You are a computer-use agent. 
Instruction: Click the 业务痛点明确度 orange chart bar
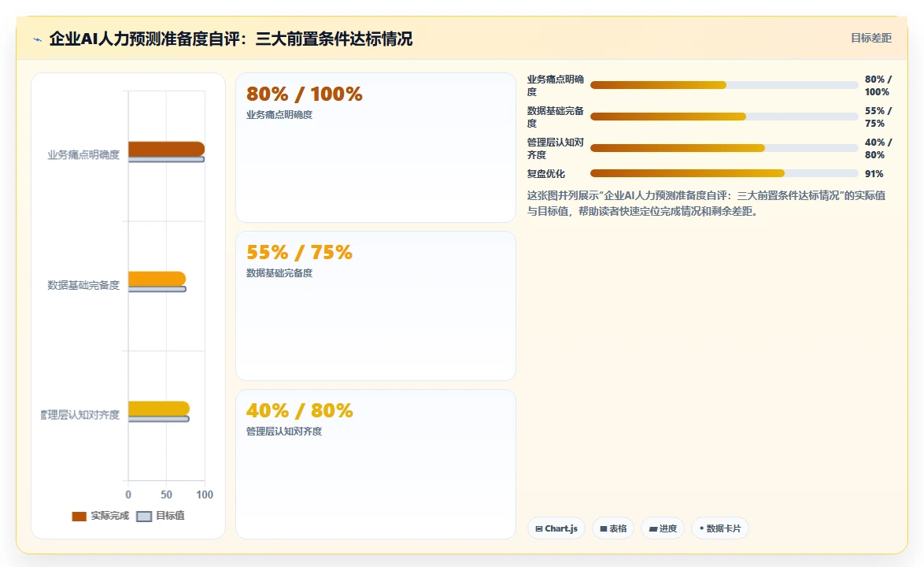click(x=166, y=149)
